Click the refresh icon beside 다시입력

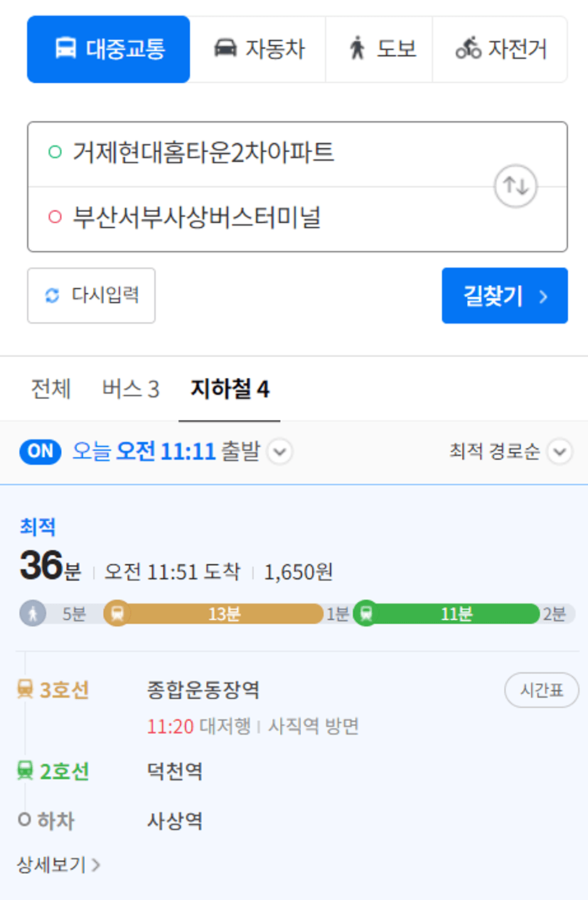[x=53, y=295]
